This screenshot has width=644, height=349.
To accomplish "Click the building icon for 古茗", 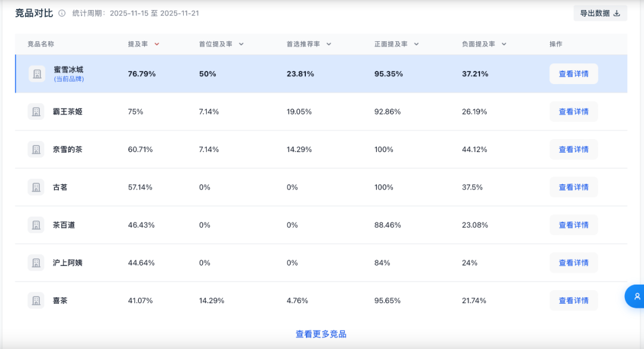I will tap(36, 187).
